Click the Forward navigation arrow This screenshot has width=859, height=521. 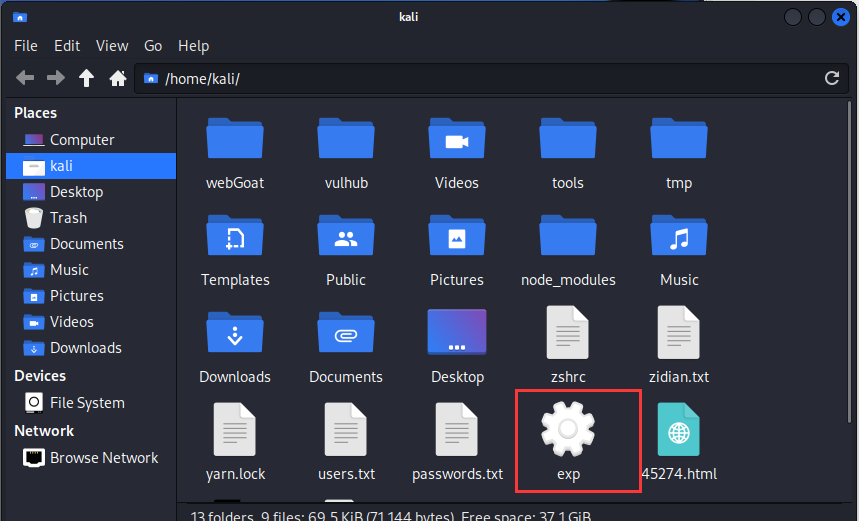[x=56, y=78]
